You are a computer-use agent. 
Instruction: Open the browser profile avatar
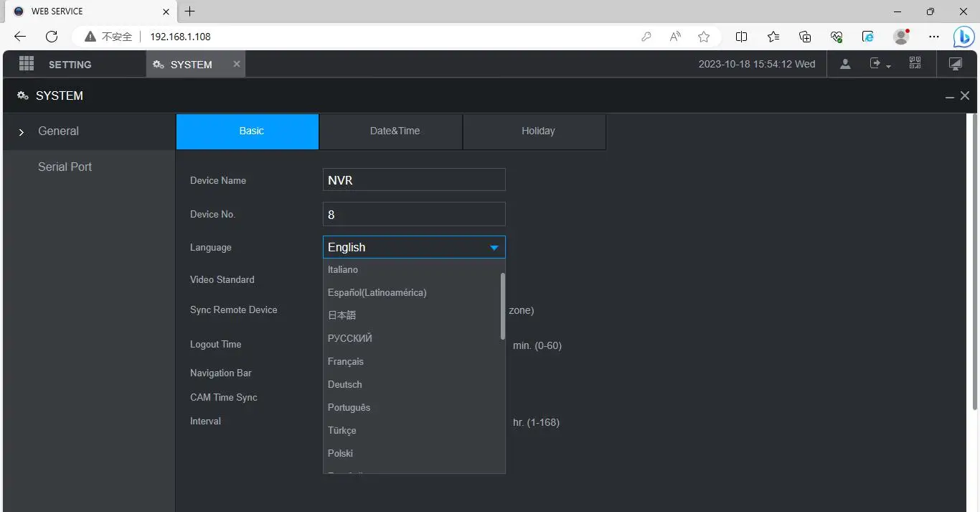tap(902, 37)
